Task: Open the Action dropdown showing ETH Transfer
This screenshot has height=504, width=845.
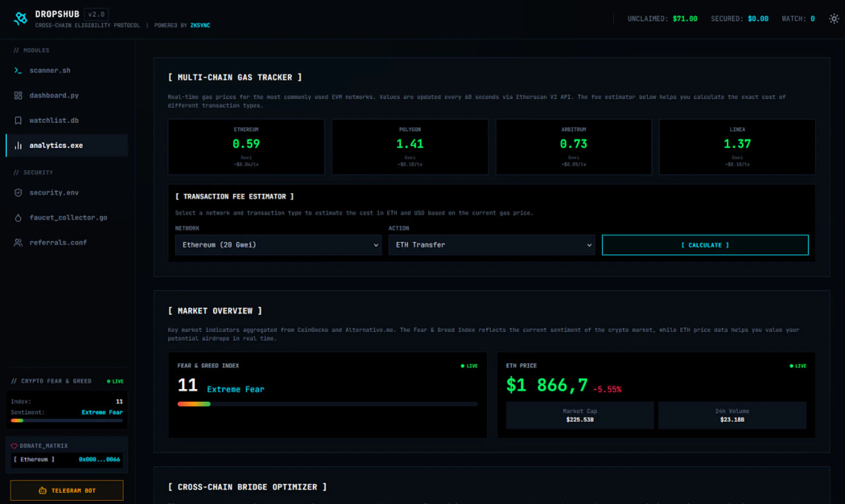Action: (x=492, y=245)
